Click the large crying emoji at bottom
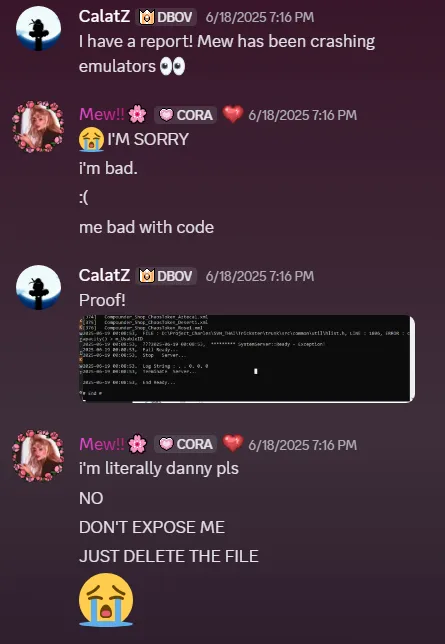The image size is (445, 644). (x=106, y=600)
